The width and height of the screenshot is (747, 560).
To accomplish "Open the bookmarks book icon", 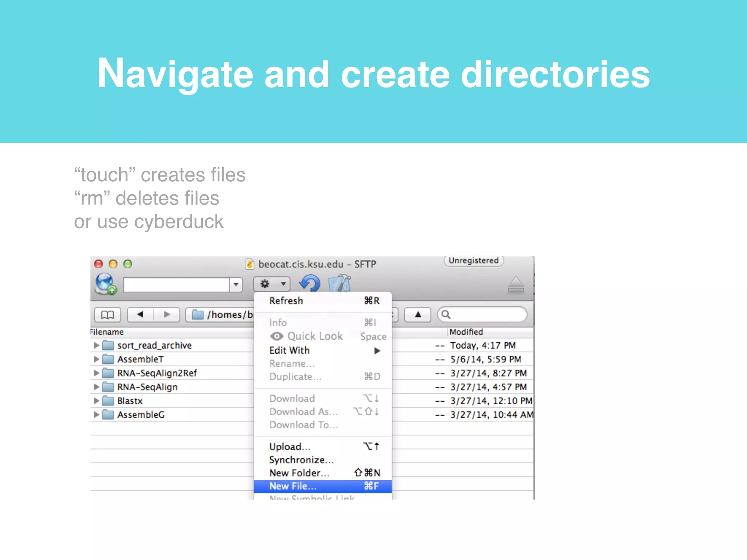I will coord(107,315).
